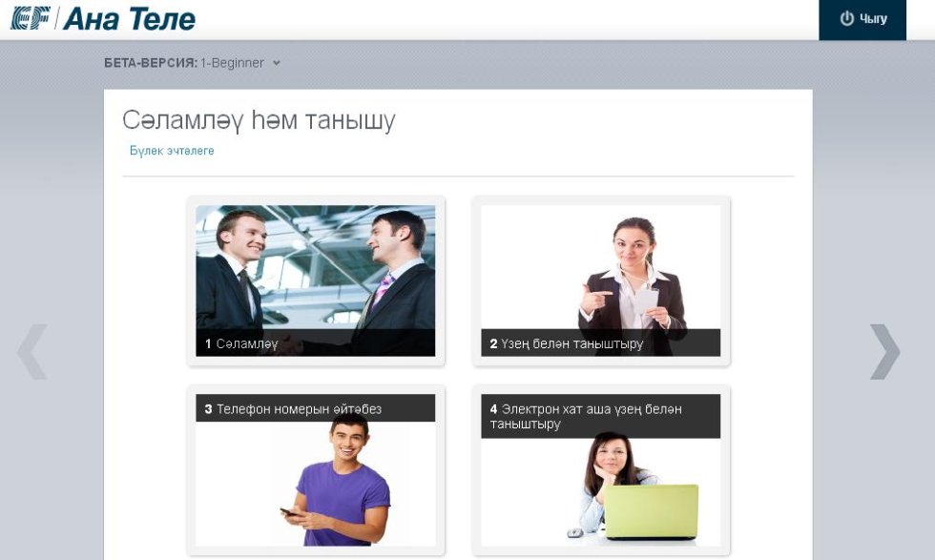Expand the small arrow next to 1-Beginner
Viewport: 935px width, 560px height.
[x=277, y=64]
